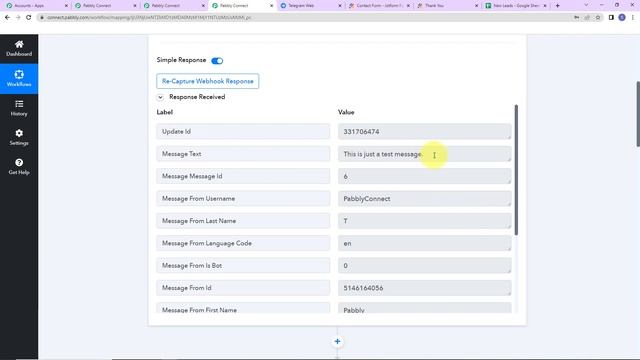Click the Message From Is Bot label

pyautogui.click(x=243, y=265)
